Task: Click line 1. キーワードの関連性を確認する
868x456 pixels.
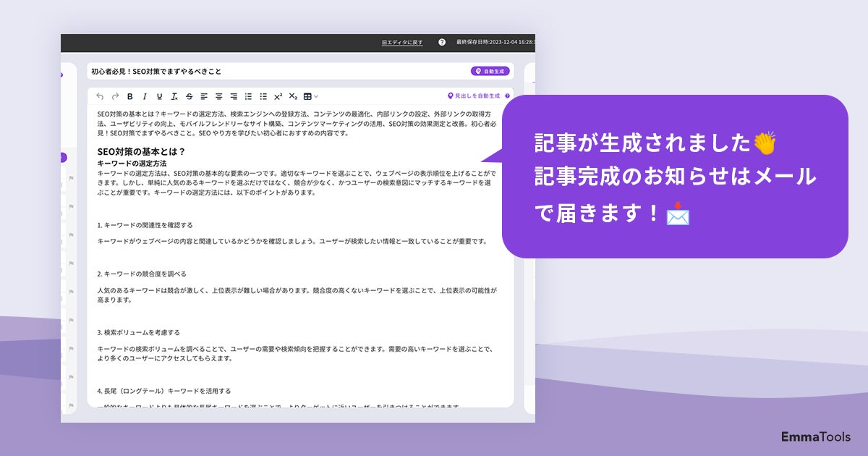Action: pos(145,225)
